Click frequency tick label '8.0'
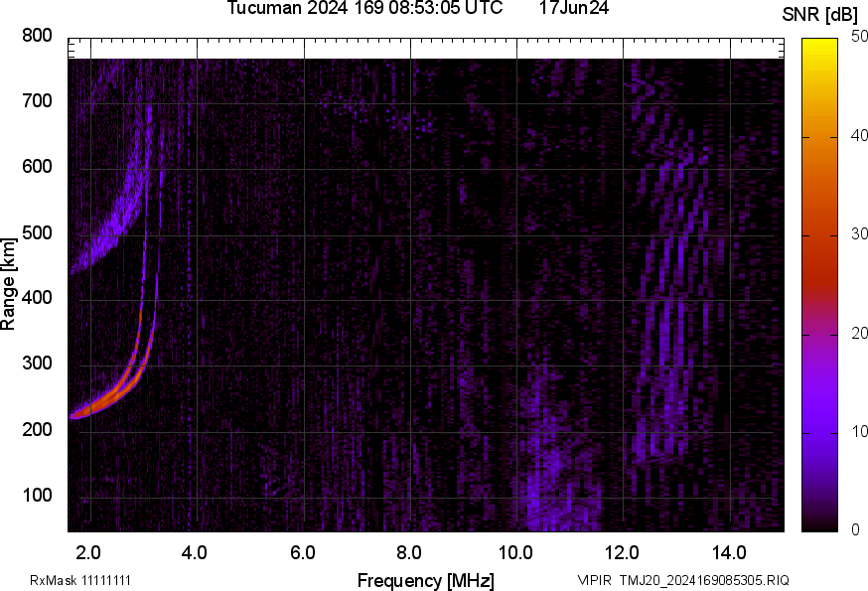Screen dimensions: 868x591 click(x=409, y=552)
